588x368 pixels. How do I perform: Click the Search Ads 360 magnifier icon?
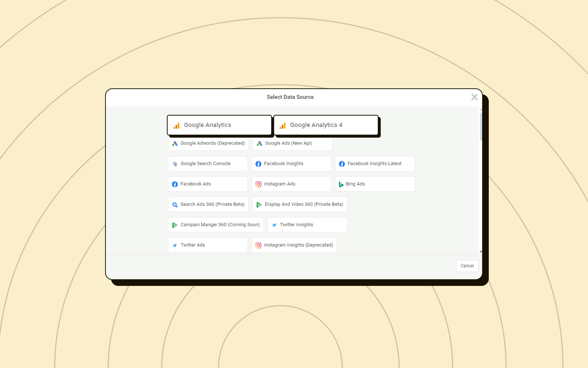click(x=175, y=205)
